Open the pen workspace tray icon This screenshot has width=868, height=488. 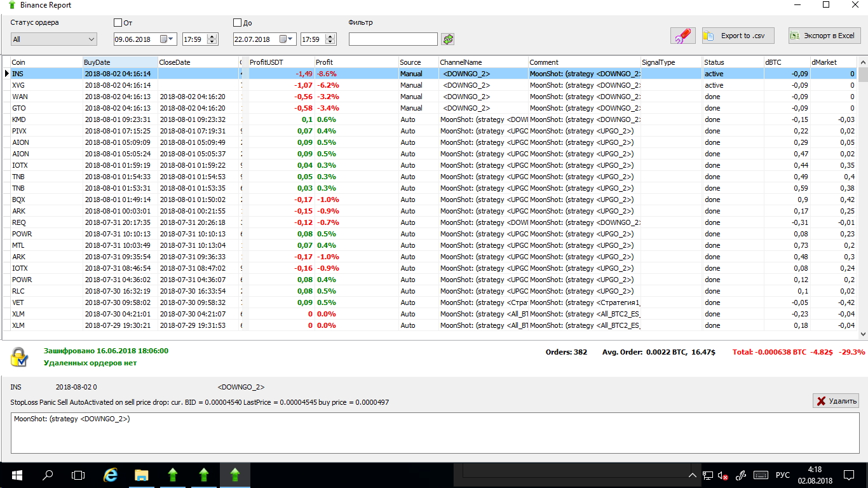click(x=740, y=475)
